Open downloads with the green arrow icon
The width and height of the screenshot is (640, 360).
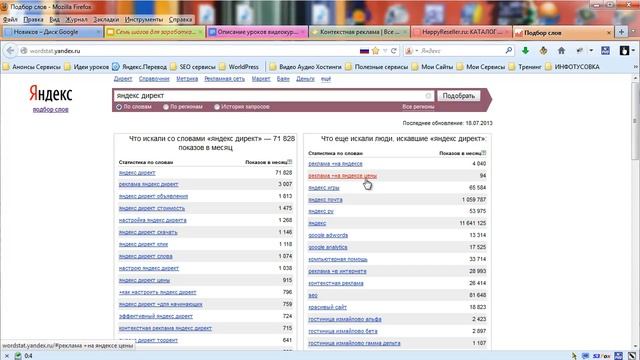click(525, 50)
